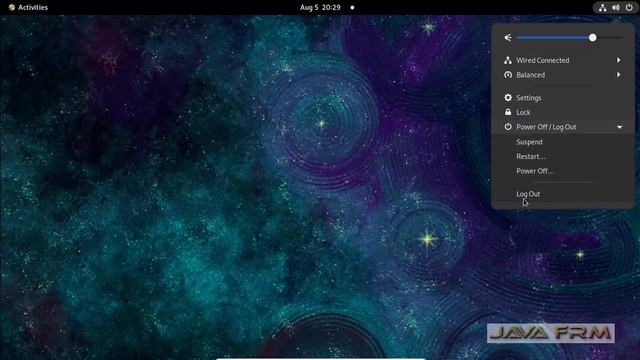Click the network icon in the top bar
Image resolution: width=640 pixels, height=360 pixels.
[602, 7]
